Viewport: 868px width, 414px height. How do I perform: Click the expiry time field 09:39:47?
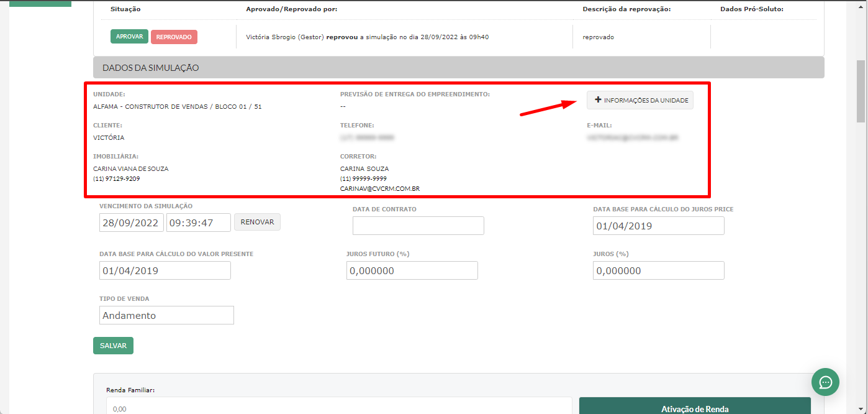tap(199, 223)
